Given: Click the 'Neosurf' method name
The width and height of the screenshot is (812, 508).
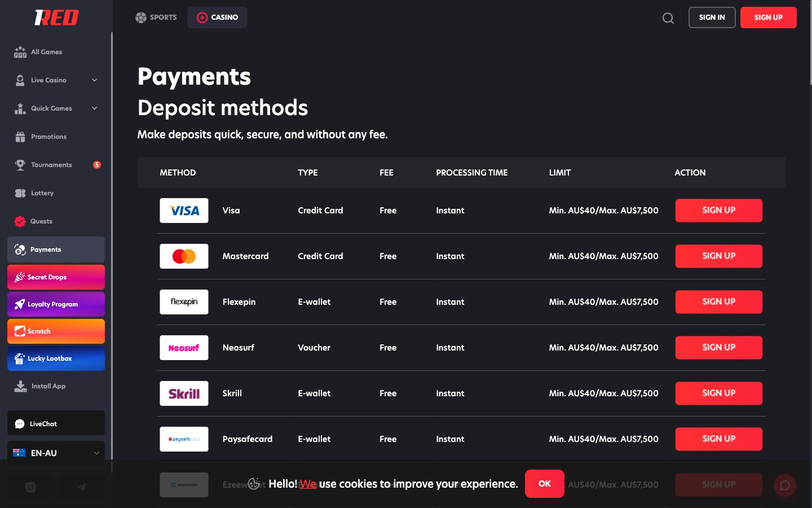Looking at the screenshot, I should click(239, 348).
